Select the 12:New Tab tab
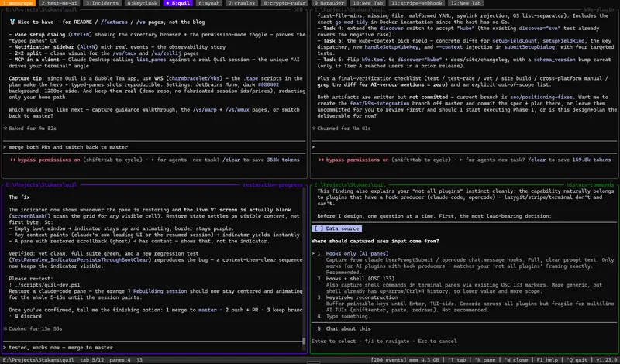Screen dimensions: 620x364 click(x=466, y=3)
